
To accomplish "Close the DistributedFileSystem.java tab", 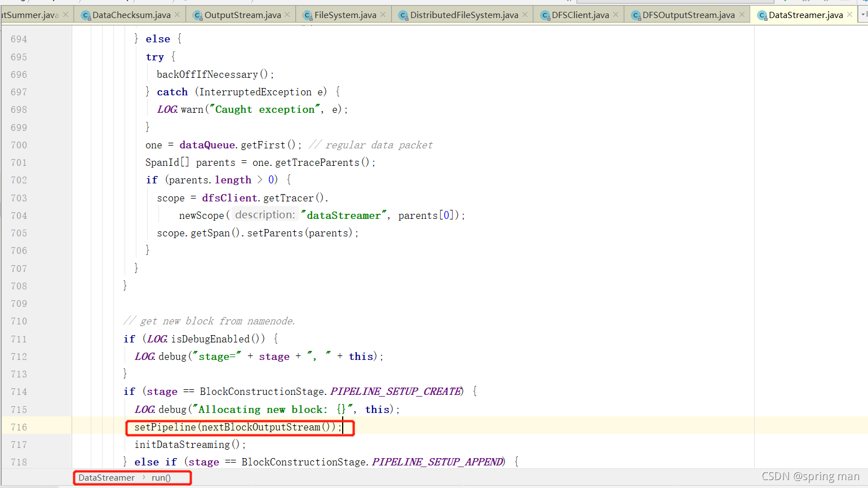I will [x=525, y=15].
